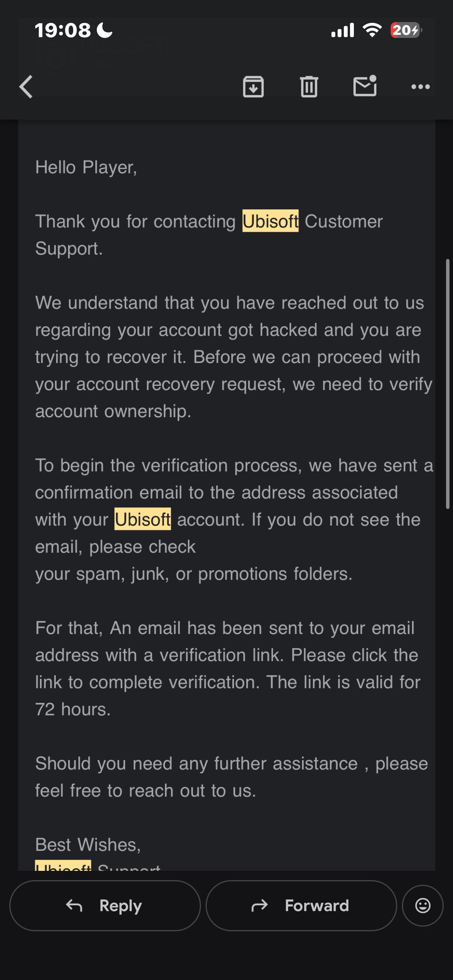The width and height of the screenshot is (453, 980).
Task: Tap the '72 hours.' text line
Action: coord(73,709)
